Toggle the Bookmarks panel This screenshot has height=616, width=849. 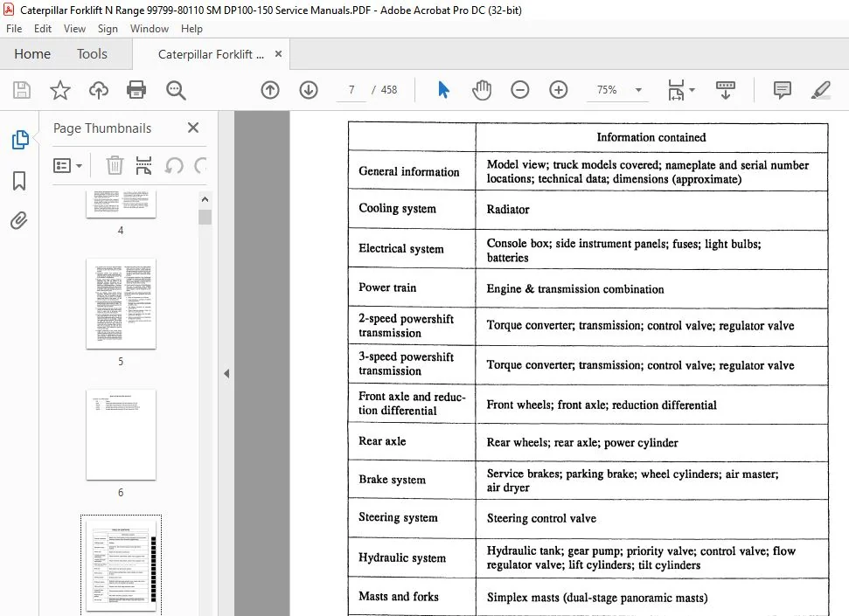tap(19, 181)
